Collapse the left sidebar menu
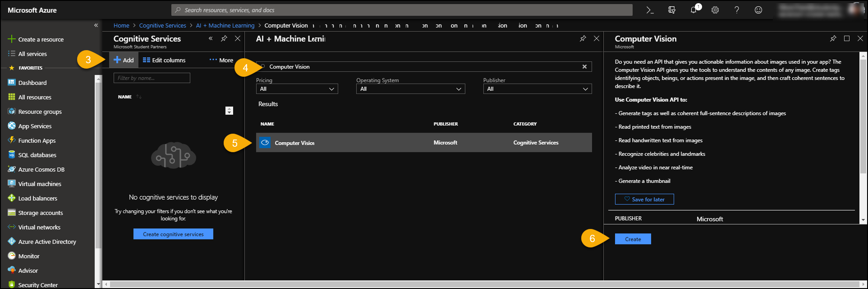The width and height of the screenshot is (868, 289). (96, 25)
